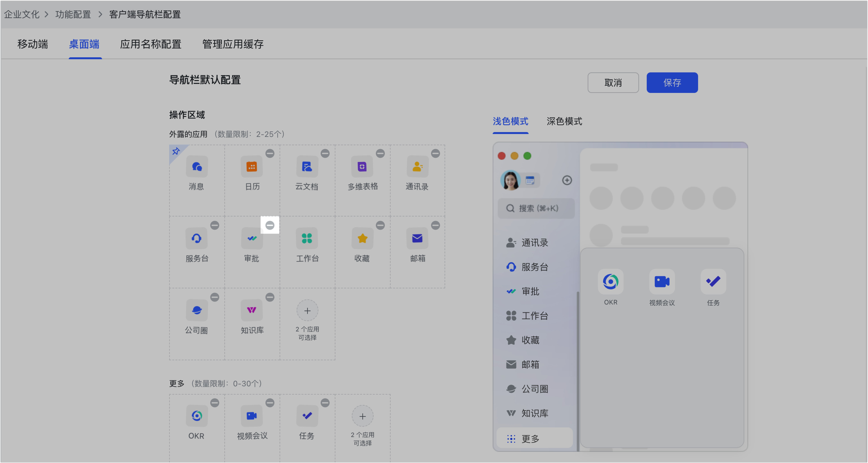Click the calendar icon beside avatar
This screenshot has width=868, height=463.
530,180
